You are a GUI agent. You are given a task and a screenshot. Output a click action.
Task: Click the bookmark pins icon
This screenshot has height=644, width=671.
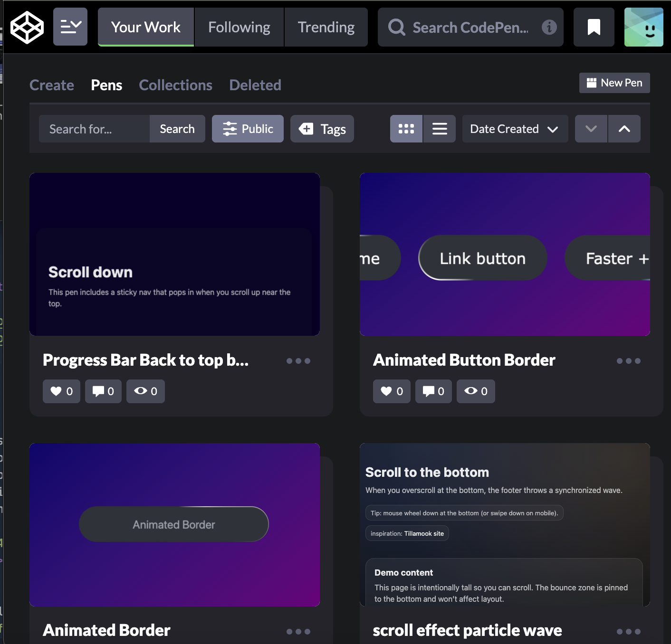point(594,27)
